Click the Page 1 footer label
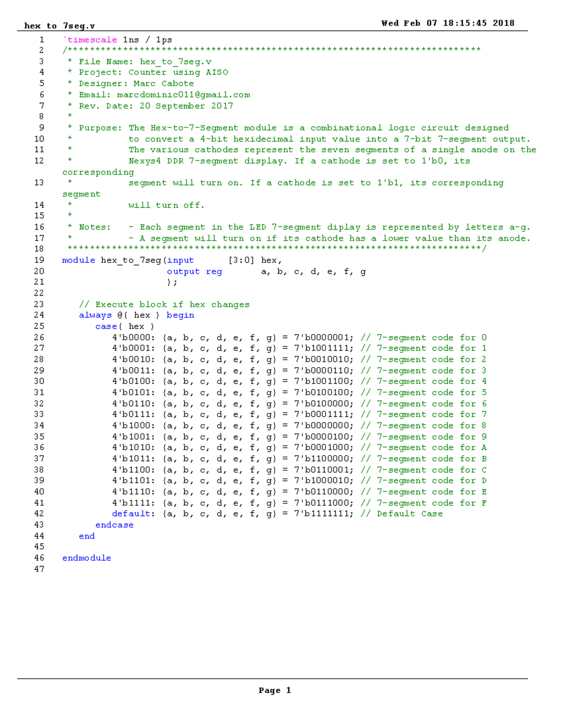Screen dimensions: 563x728 (x=274, y=690)
